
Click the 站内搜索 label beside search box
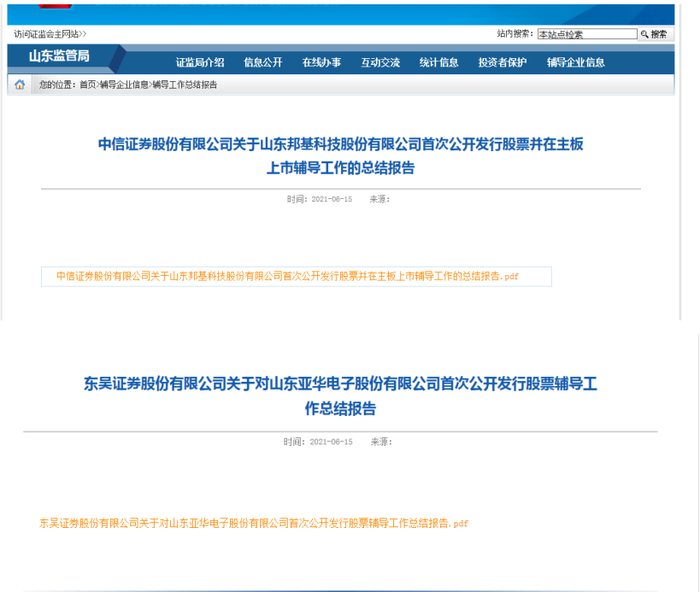click(515, 34)
